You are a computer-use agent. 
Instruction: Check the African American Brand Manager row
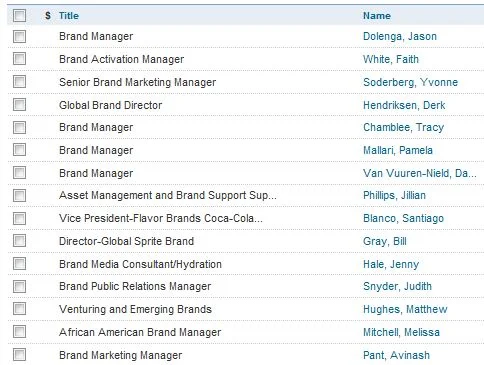point(19,332)
